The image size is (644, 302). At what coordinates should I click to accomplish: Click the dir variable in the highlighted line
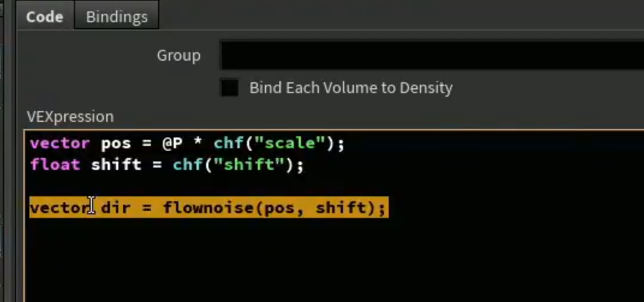116,208
